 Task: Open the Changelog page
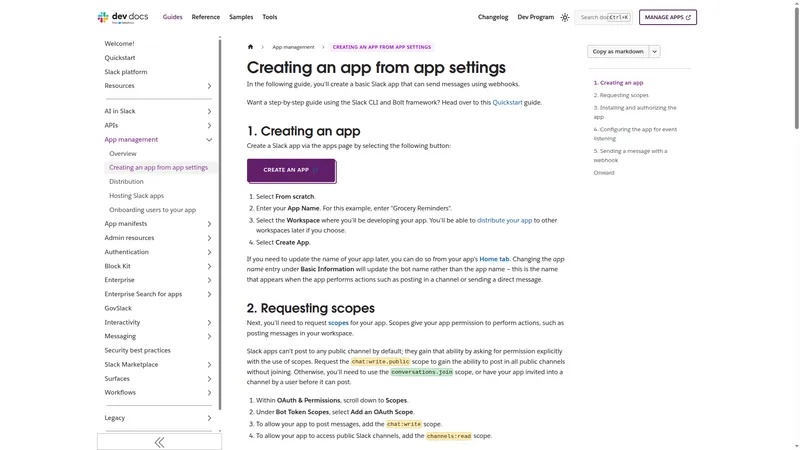[x=493, y=17]
